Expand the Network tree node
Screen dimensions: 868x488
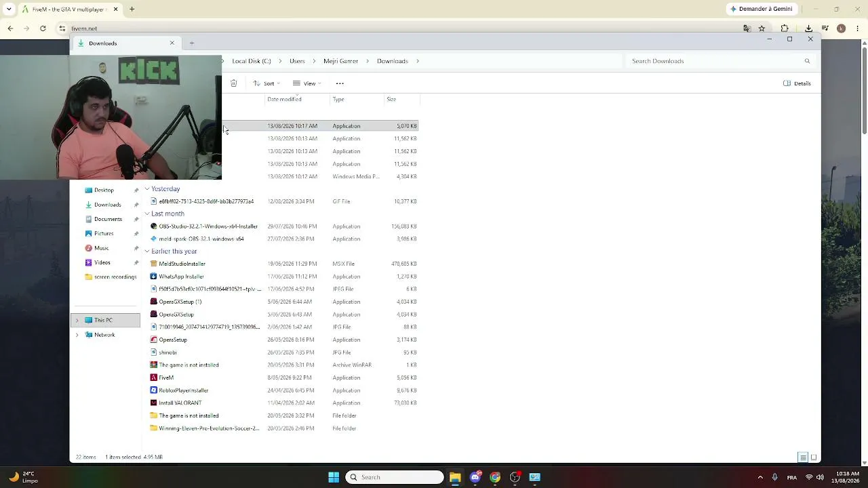(77, 335)
